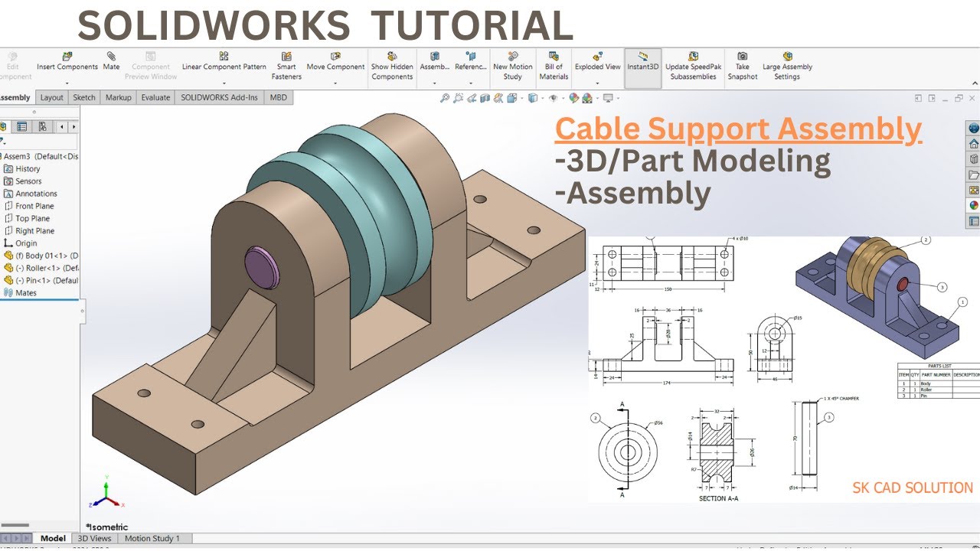Expand the Exploded View dropdown arrow
This screenshot has width=980, height=551.
(x=597, y=83)
